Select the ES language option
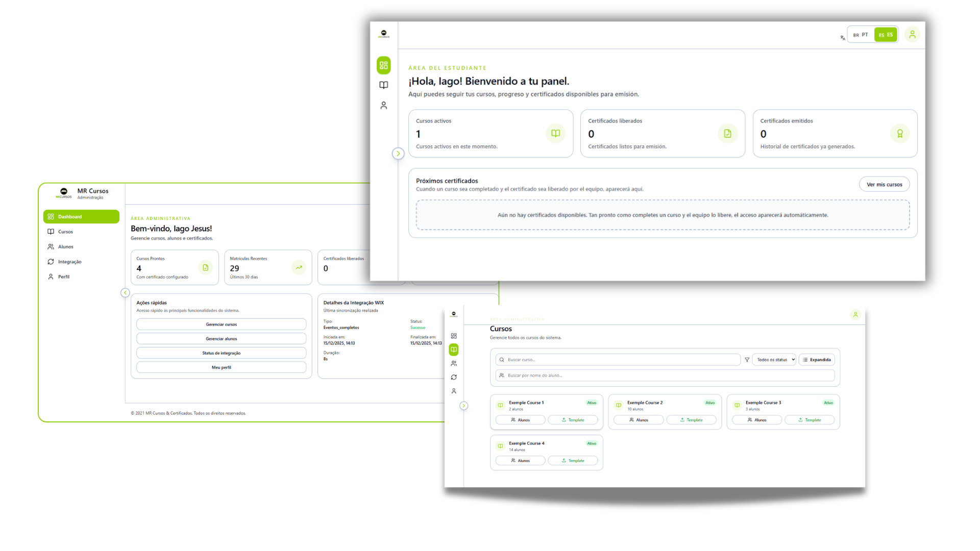 (886, 35)
